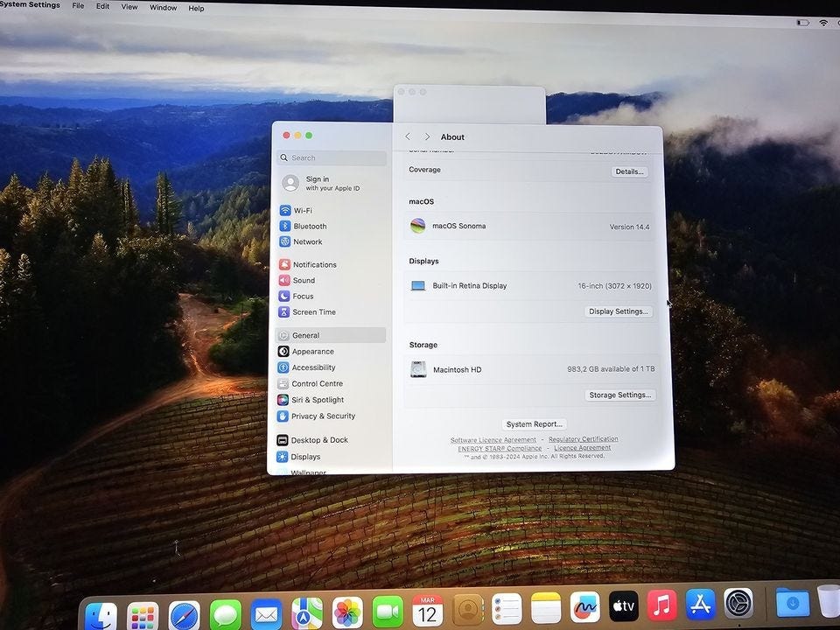Click System Settings icon in Dock
840x630 pixels.
click(738, 603)
